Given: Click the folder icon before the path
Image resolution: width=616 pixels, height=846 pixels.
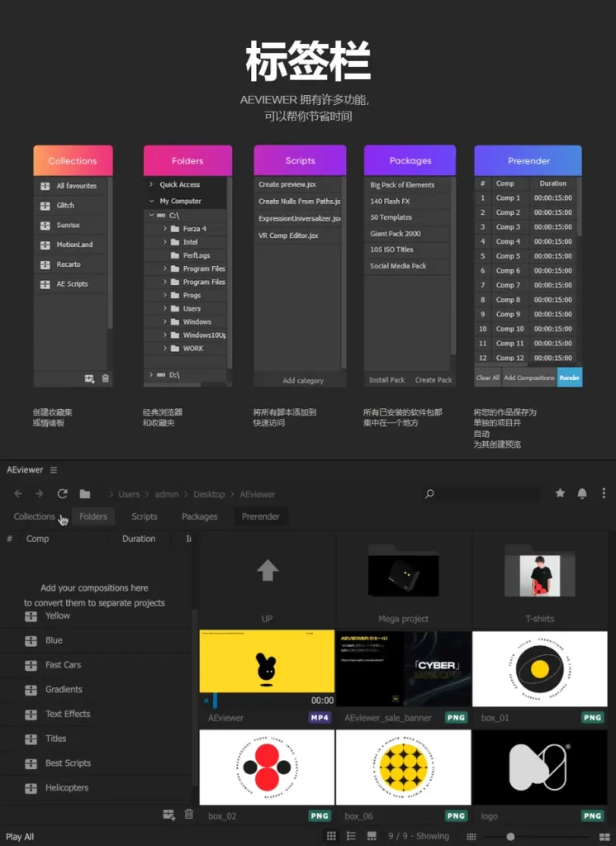Looking at the screenshot, I should 85,494.
